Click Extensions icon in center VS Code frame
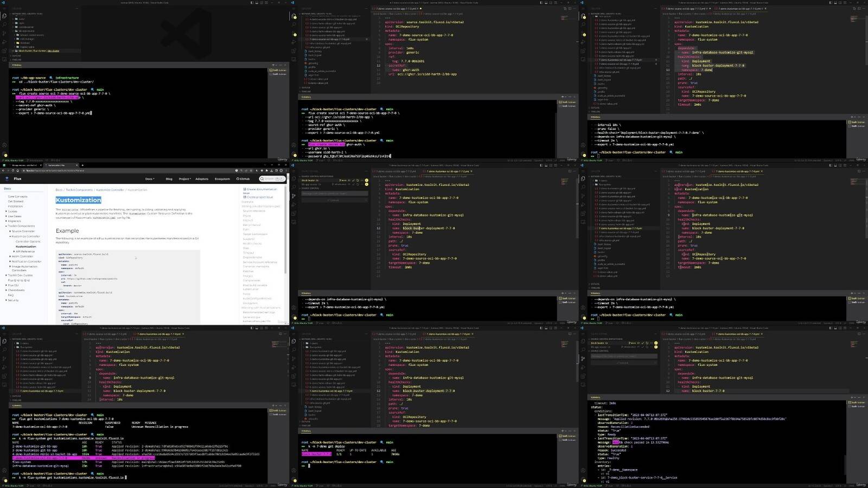 coord(293,213)
